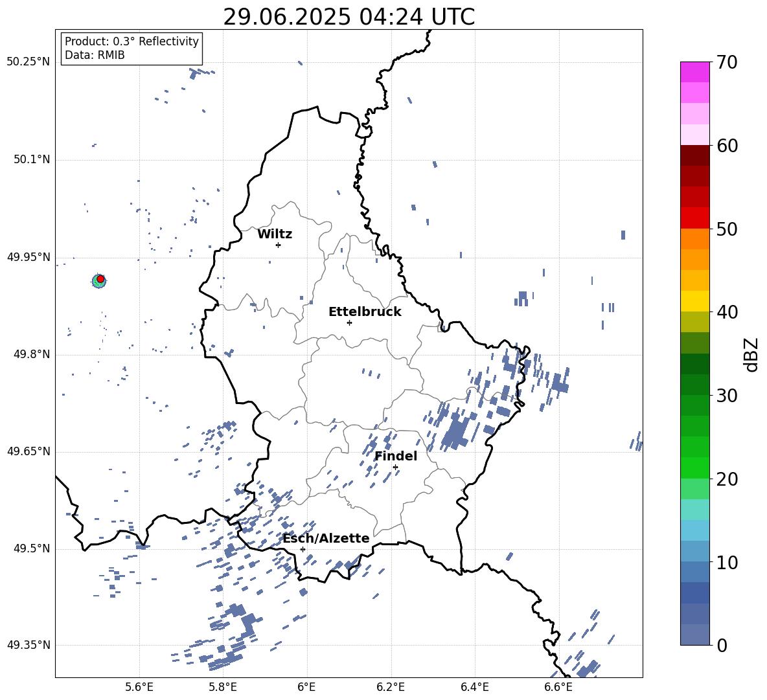Click the title 29.06.2025 04:24 UTC
This screenshot has height=700, width=767.
tap(349, 17)
